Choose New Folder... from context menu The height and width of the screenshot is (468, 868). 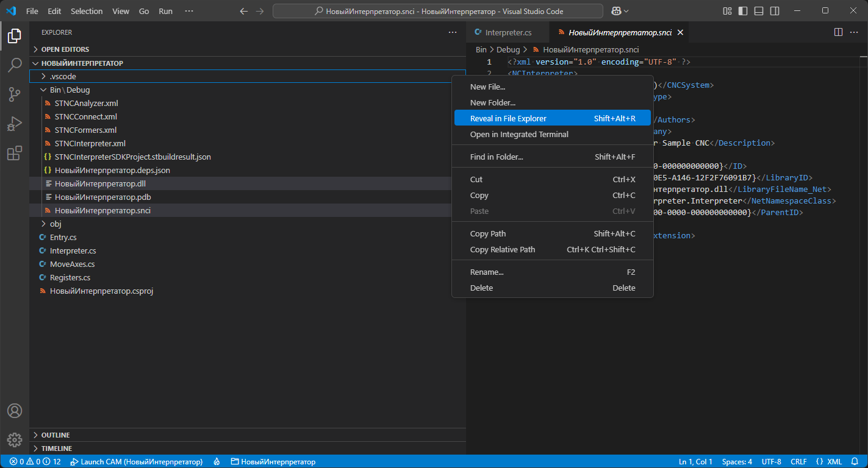pyautogui.click(x=553, y=103)
